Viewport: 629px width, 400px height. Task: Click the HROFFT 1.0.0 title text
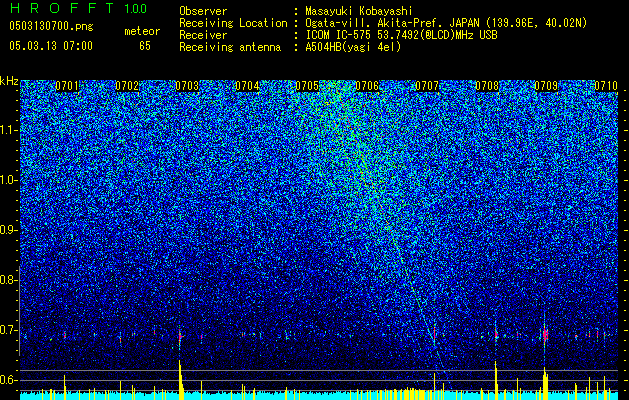tap(78, 8)
